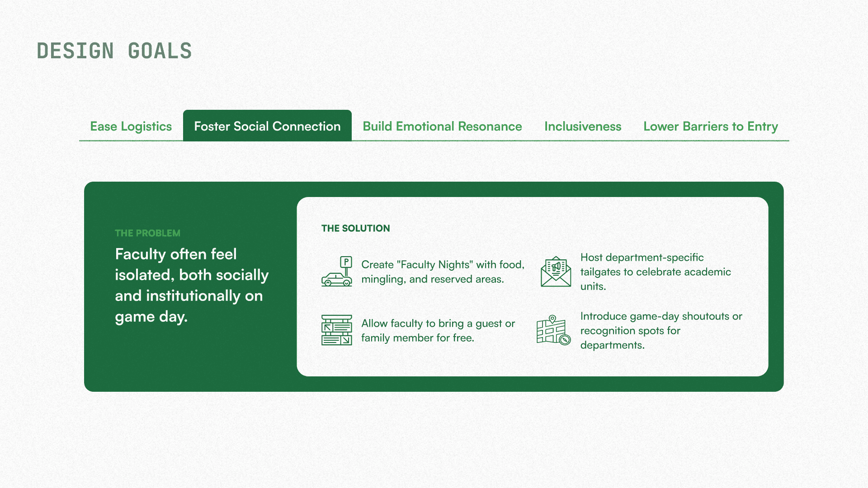
Task: Select the 'Faculty often feel isolated' statement
Action: pos(191,285)
